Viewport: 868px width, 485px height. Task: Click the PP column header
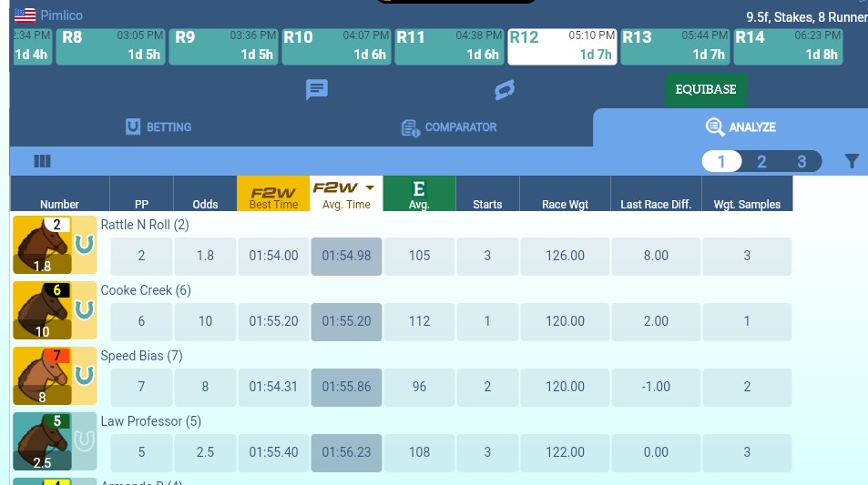point(142,194)
